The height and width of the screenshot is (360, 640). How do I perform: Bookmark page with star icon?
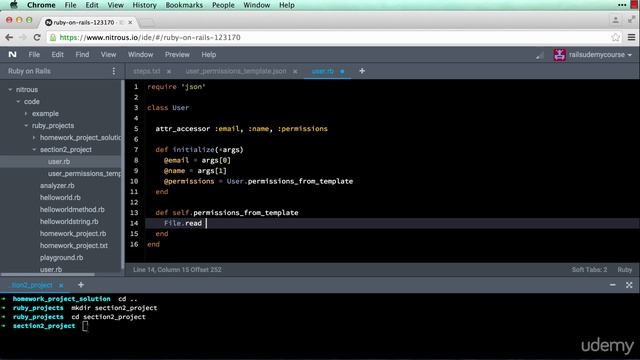[x=616, y=38]
